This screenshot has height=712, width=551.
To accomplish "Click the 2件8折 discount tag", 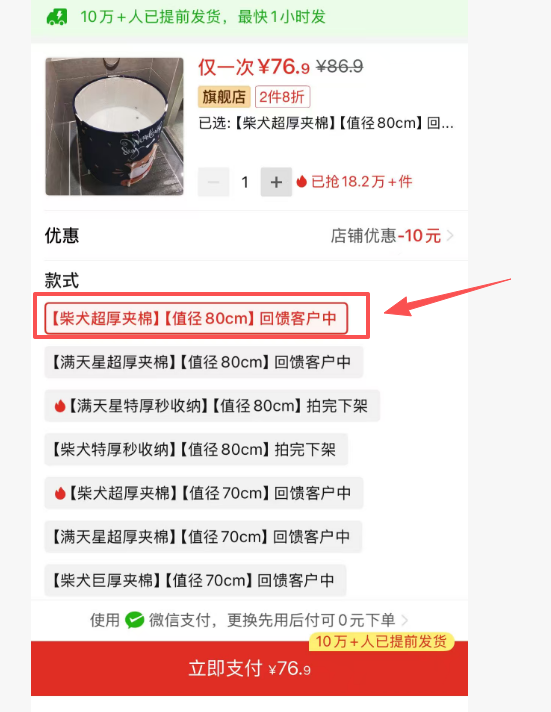I will point(283,97).
